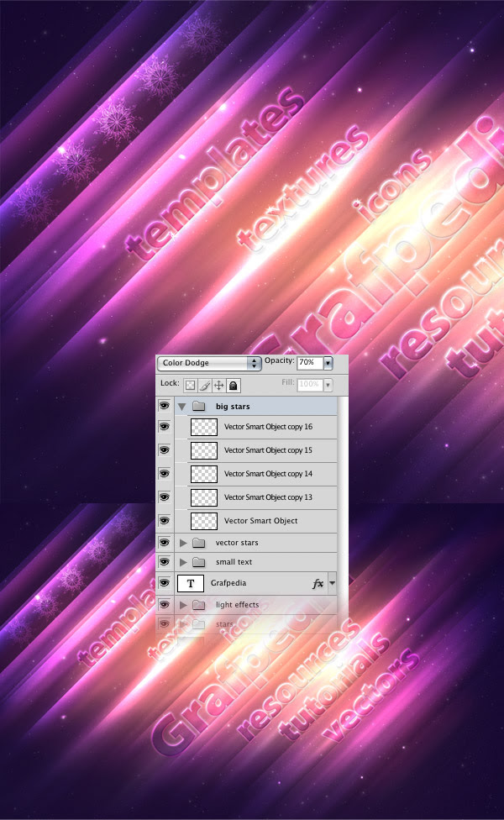This screenshot has width=504, height=820.
Task: Click the fx icon on Grafpedia layer
Action: (x=318, y=584)
